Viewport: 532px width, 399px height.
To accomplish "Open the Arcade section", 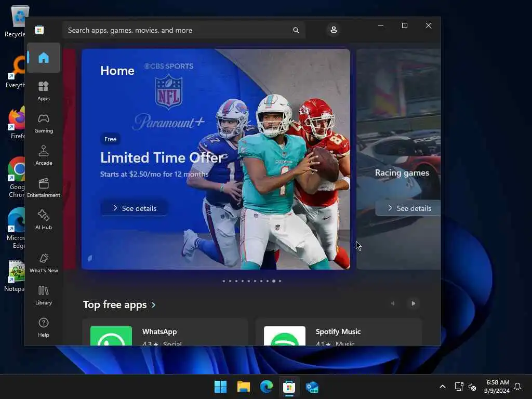I will (44, 155).
